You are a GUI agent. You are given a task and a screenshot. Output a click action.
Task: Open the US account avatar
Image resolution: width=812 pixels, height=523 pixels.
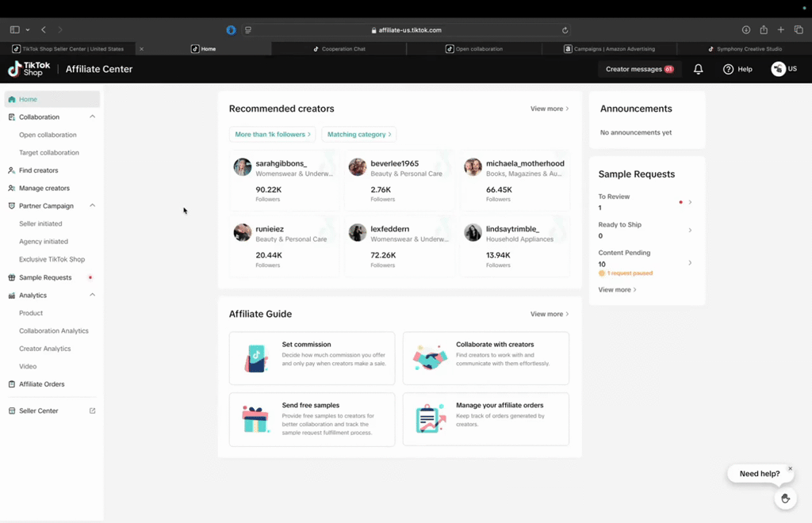pos(779,69)
